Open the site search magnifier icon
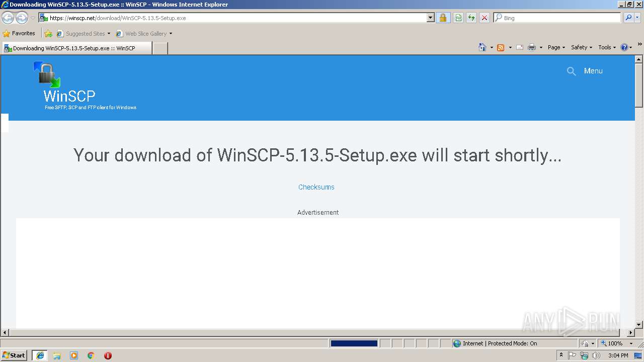Image resolution: width=644 pixels, height=362 pixels. pyautogui.click(x=571, y=71)
